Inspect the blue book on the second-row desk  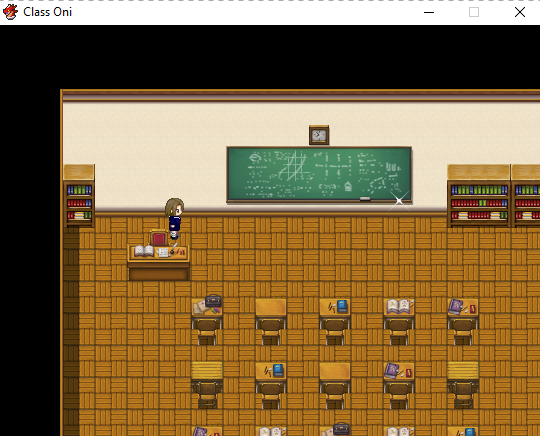point(278,370)
